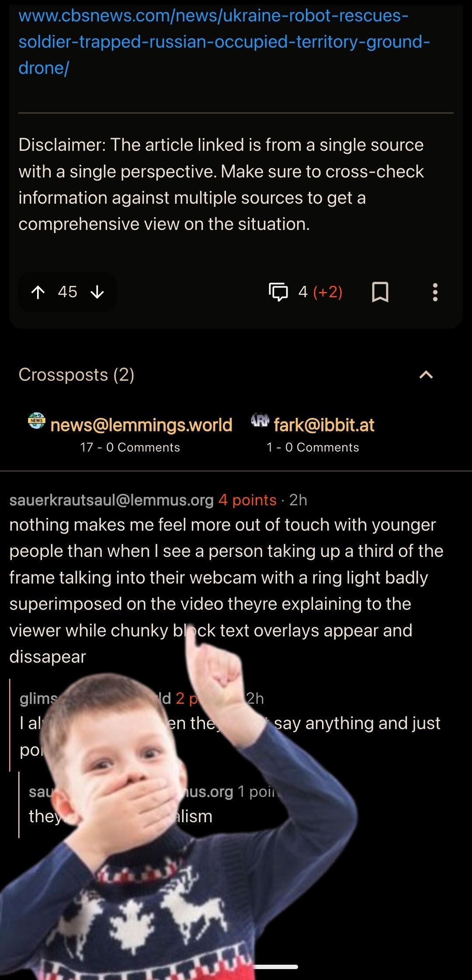View sauerkrautsaul@lemmus.org profile

(x=111, y=500)
